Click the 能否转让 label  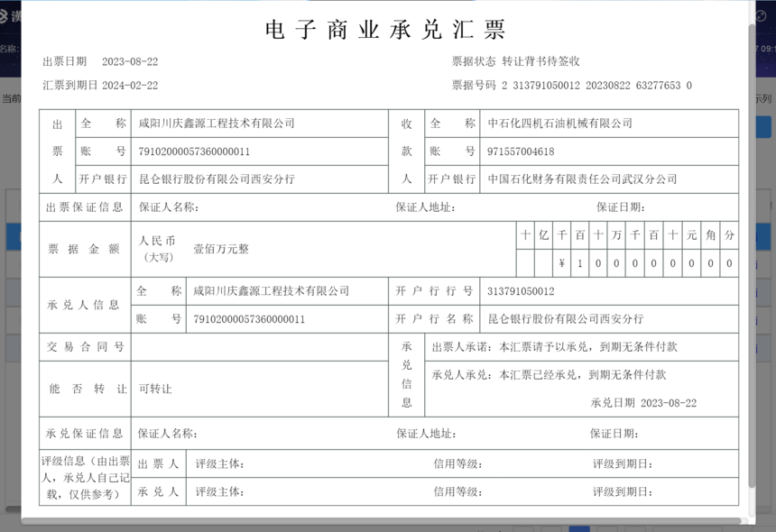tap(88, 390)
